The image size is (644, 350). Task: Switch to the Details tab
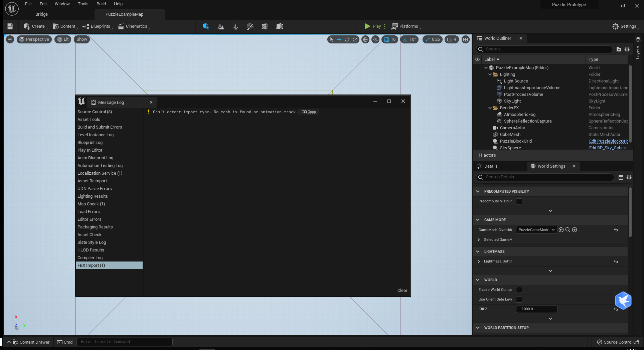490,166
